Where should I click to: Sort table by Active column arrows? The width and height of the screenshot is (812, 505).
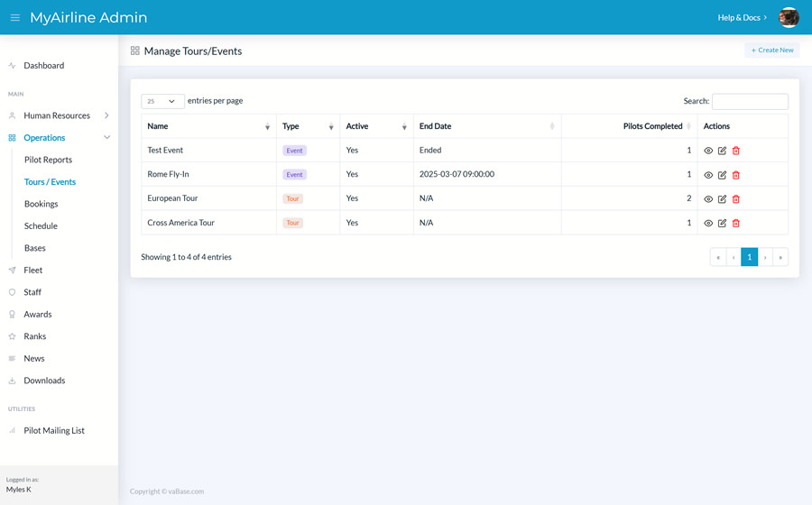pyautogui.click(x=404, y=127)
